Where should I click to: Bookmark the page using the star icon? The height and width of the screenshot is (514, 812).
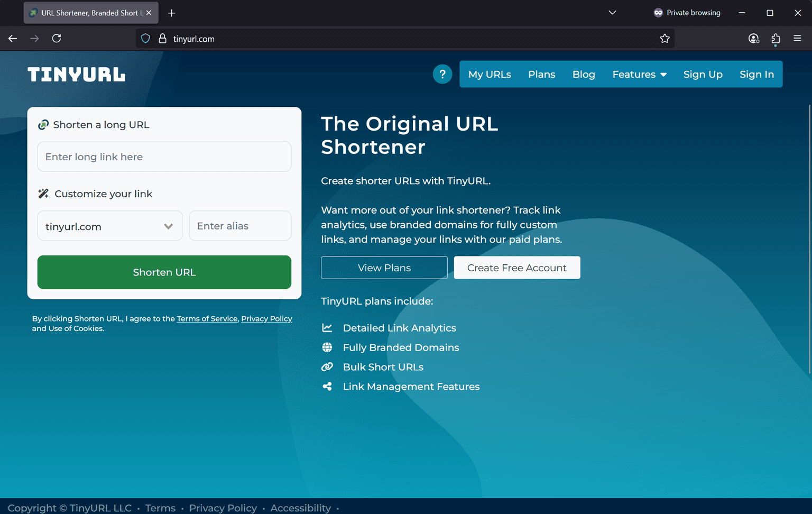click(665, 38)
